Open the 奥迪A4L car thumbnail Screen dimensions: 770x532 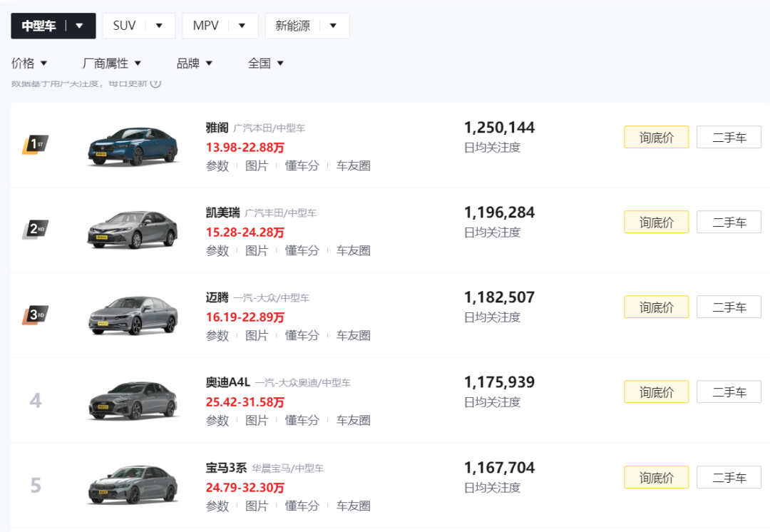(x=133, y=400)
